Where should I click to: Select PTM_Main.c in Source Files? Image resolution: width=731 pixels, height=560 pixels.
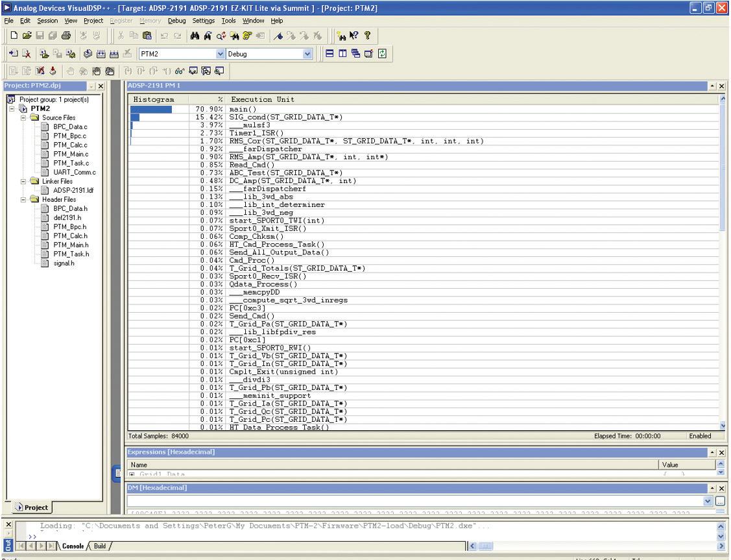point(71,154)
